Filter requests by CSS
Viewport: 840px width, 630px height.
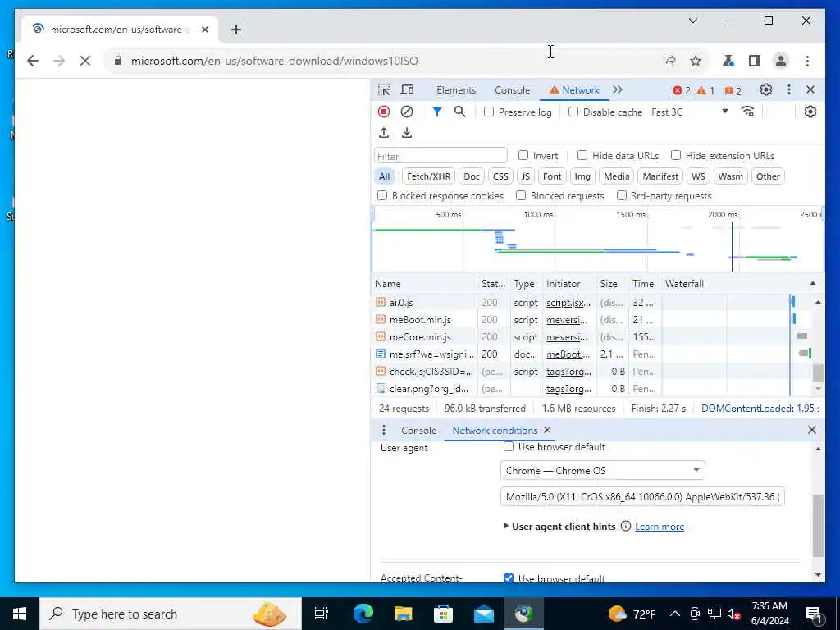tap(500, 176)
